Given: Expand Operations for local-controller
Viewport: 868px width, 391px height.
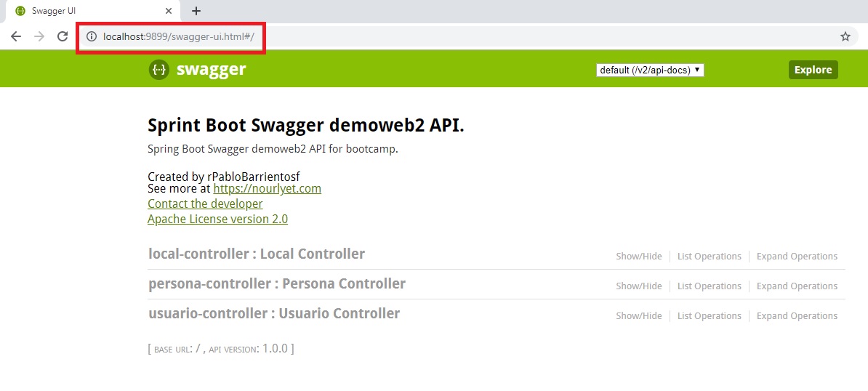Looking at the screenshot, I should [797, 257].
